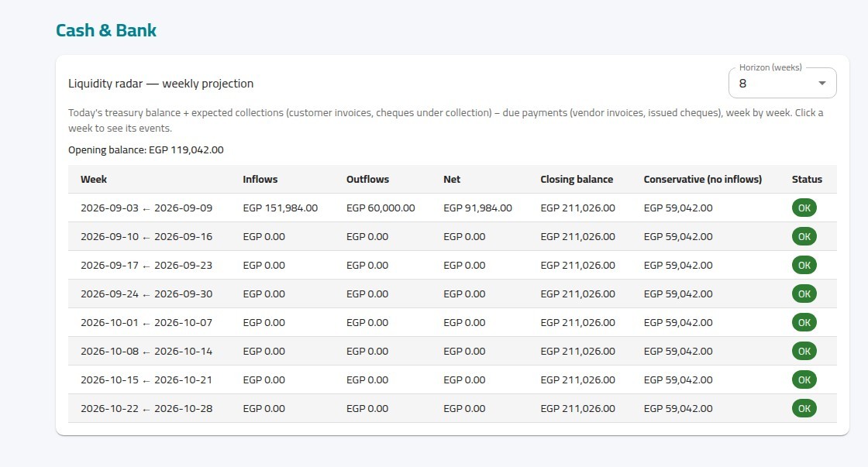The height and width of the screenshot is (467, 868).
Task: Open the Horizon (weeks) dropdown
Action: tap(782, 83)
